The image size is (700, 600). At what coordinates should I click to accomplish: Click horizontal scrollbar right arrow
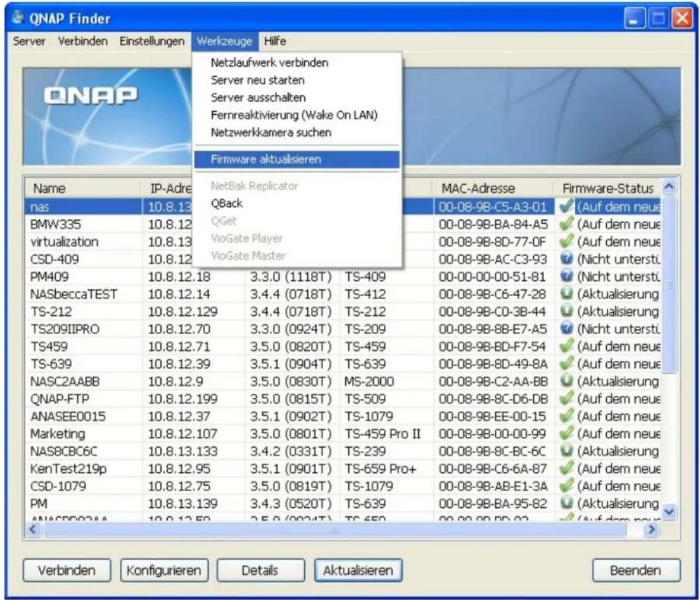[652, 529]
